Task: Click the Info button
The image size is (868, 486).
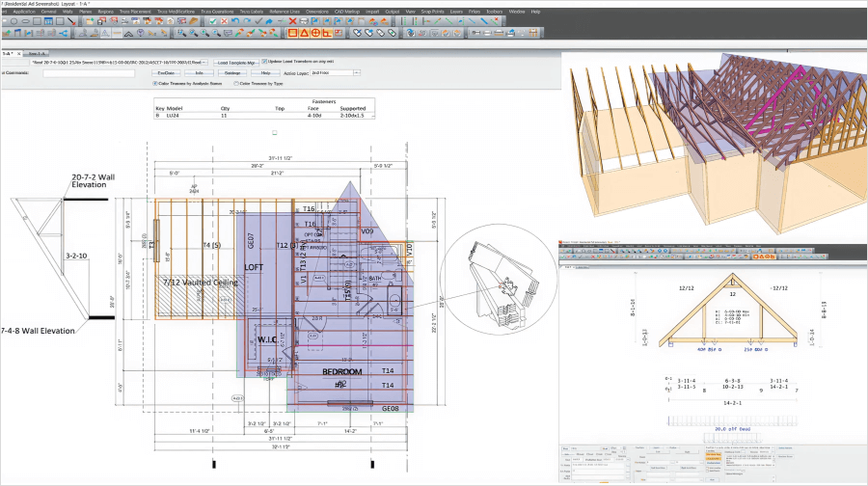Action: tap(200, 72)
